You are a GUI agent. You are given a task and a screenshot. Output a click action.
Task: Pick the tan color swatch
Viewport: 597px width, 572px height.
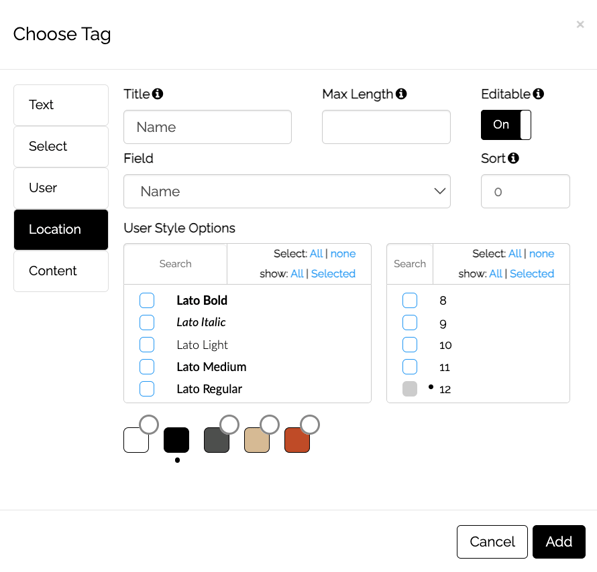257,440
